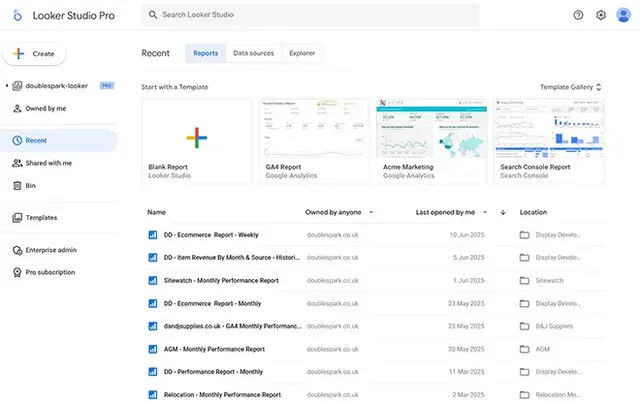The image size is (640, 404).
Task: Open the GA4 Report template
Action: tap(314, 142)
